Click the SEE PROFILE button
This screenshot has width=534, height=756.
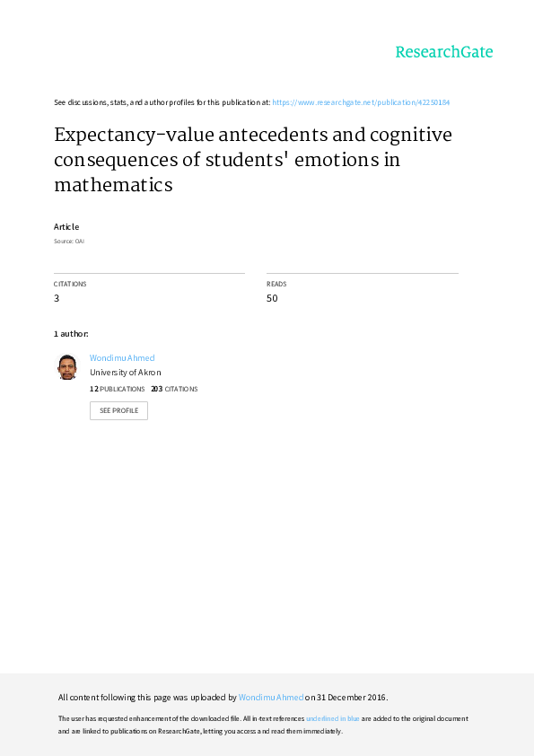(118, 411)
